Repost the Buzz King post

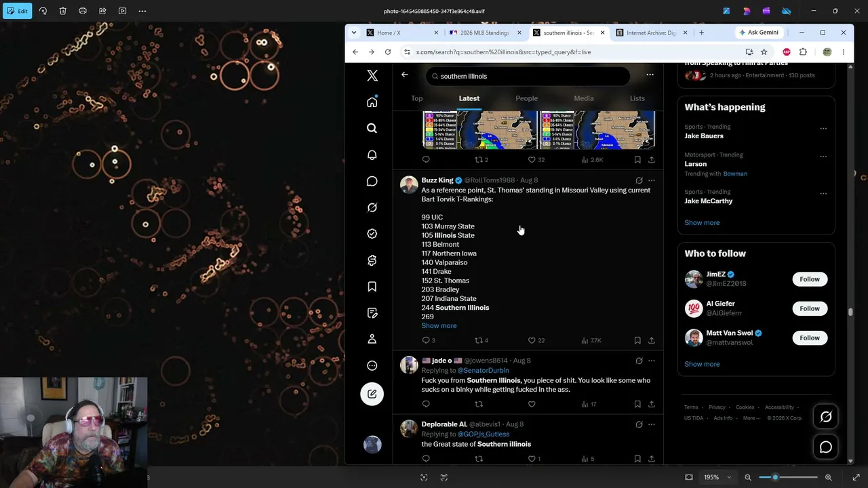click(x=479, y=340)
